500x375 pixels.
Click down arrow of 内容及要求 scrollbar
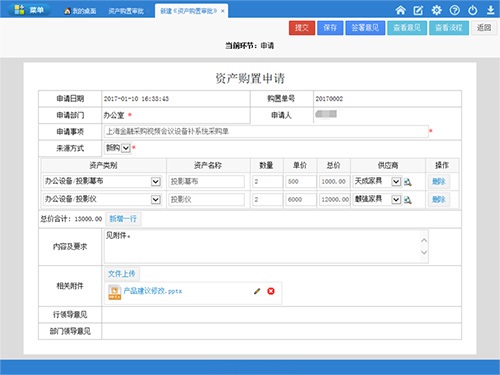pos(424,252)
